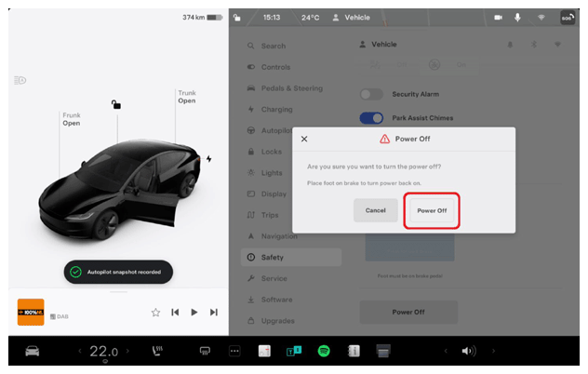The image size is (588, 374).
Task: Increase cabin temperature with right chevron
Action: click(x=127, y=351)
